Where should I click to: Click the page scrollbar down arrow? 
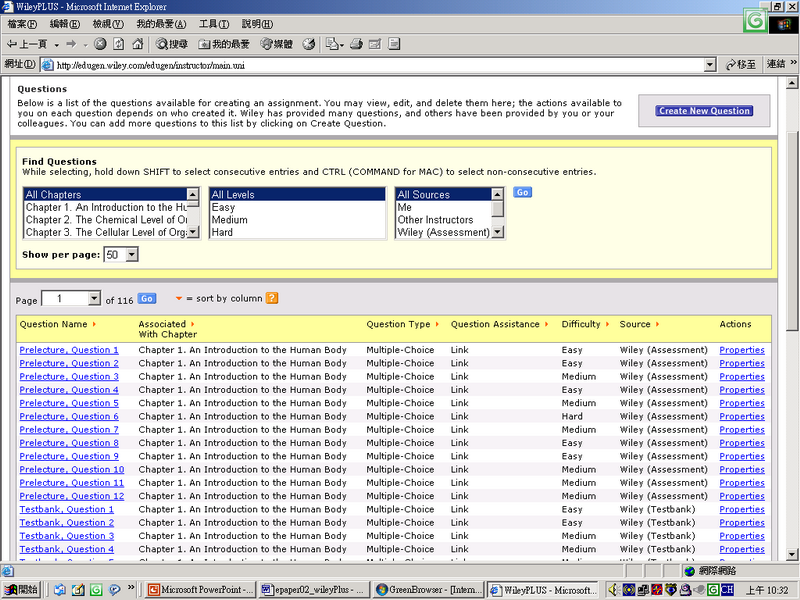(x=792, y=554)
